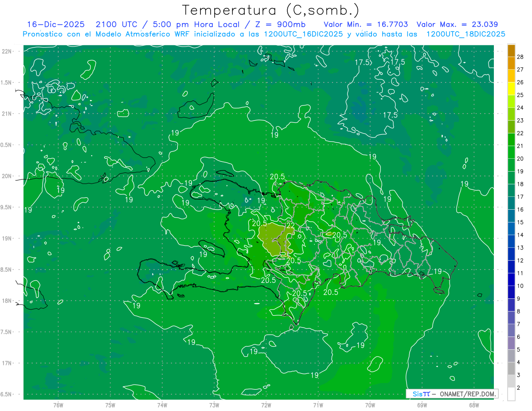Select the "Z = 900mb" level label
Viewport: 532px width, 411px height.
point(281,24)
